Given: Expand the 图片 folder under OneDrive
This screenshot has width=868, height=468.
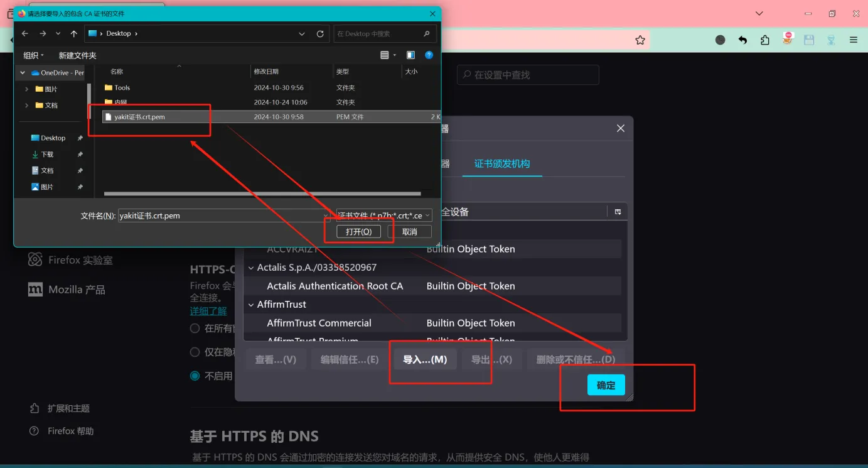Looking at the screenshot, I should (26, 89).
